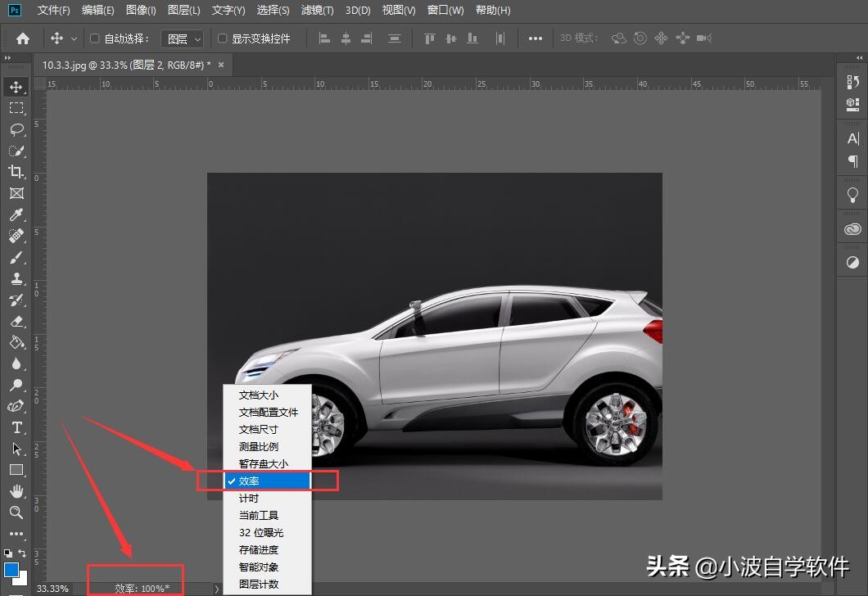Viewport: 868px width, 596px height.
Task: Choose 文档大小 in the status menu
Action: coord(268,395)
